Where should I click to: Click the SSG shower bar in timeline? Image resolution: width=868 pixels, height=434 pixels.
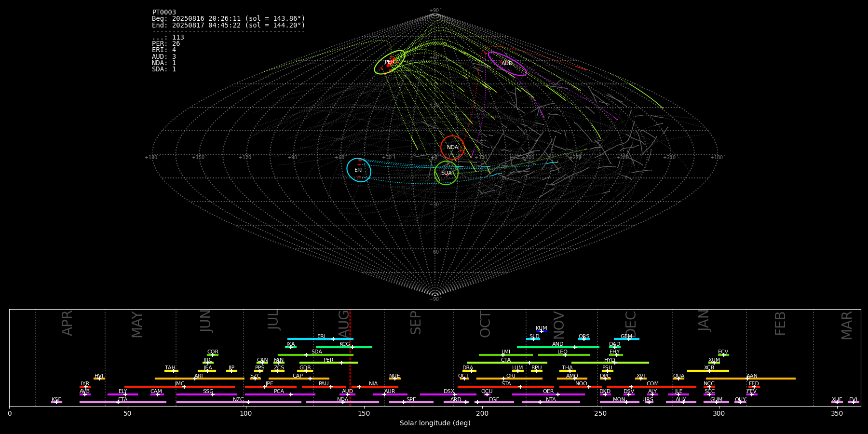[x=206, y=394]
